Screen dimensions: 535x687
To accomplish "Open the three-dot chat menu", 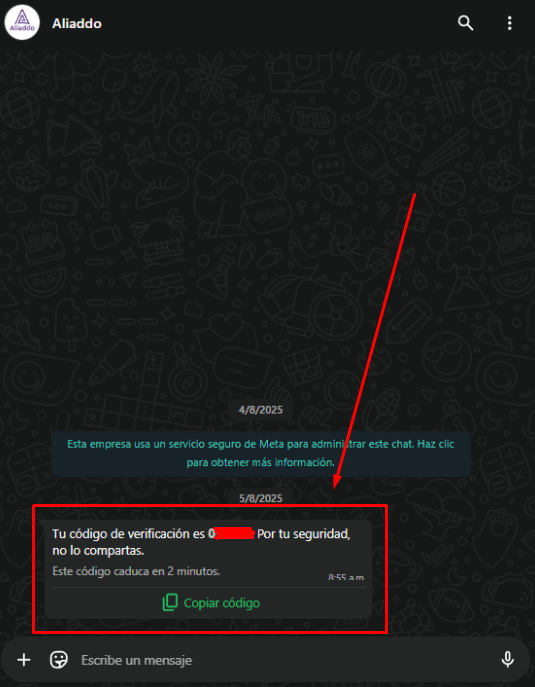I will (x=509, y=23).
